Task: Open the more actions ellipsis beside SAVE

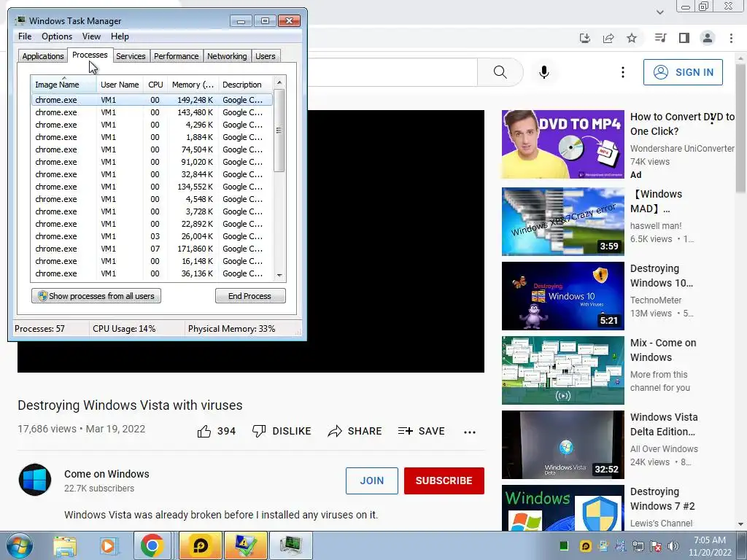Action: tap(470, 432)
